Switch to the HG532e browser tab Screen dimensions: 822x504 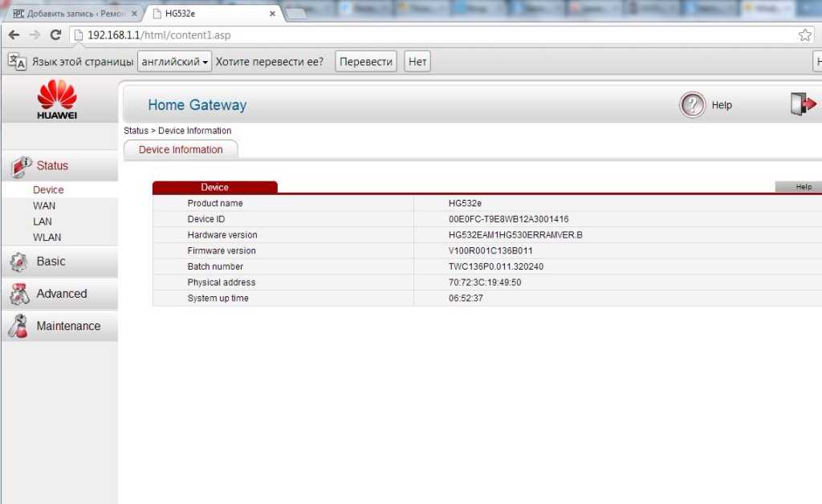[x=215, y=14]
